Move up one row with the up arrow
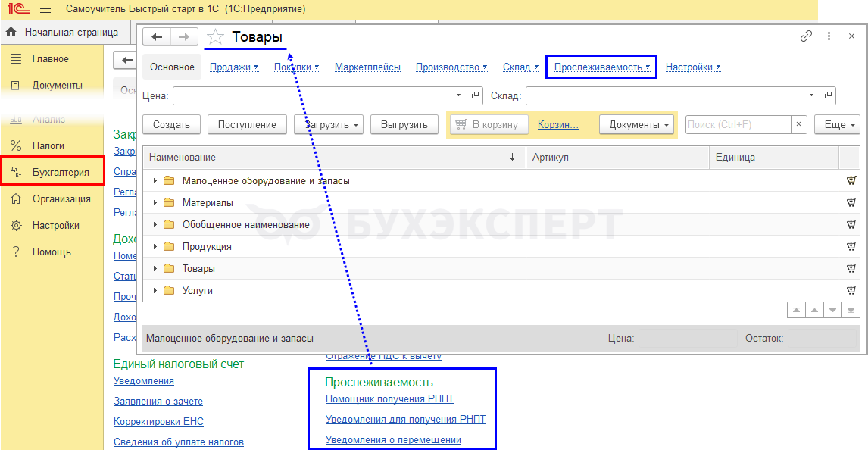 click(814, 310)
